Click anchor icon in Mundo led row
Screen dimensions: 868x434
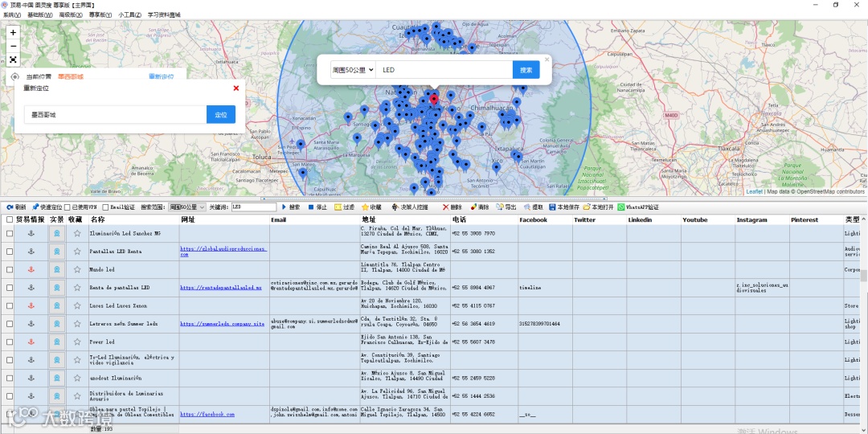(x=31, y=269)
